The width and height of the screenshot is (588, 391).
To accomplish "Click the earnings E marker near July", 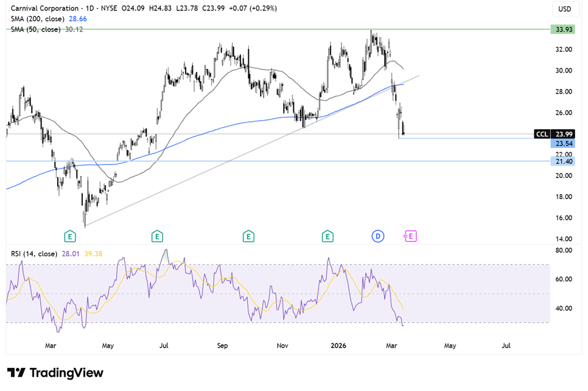I will (x=157, y=236).
